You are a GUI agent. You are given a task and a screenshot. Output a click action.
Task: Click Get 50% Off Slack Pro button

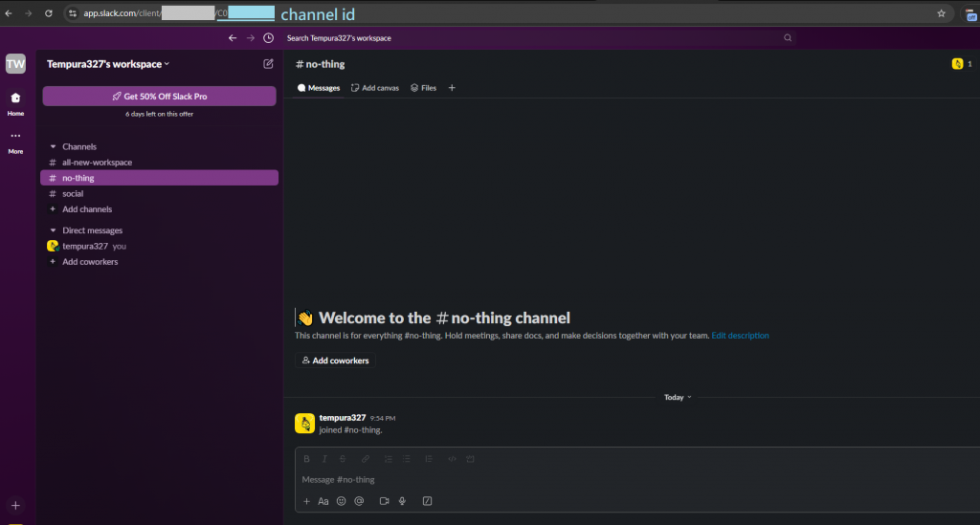[x=160, y=97]
